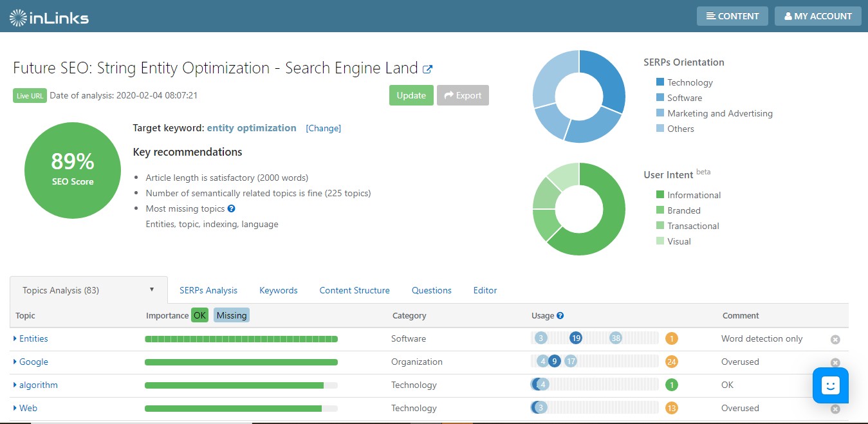Click the SERPs Orientation donut chart
The width and height of the screenshot is (868, 424).
(578, 97)
